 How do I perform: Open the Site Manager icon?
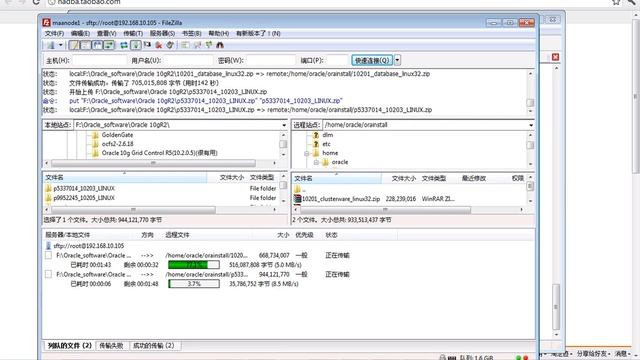pyautogui.click(x=51, y=45)
